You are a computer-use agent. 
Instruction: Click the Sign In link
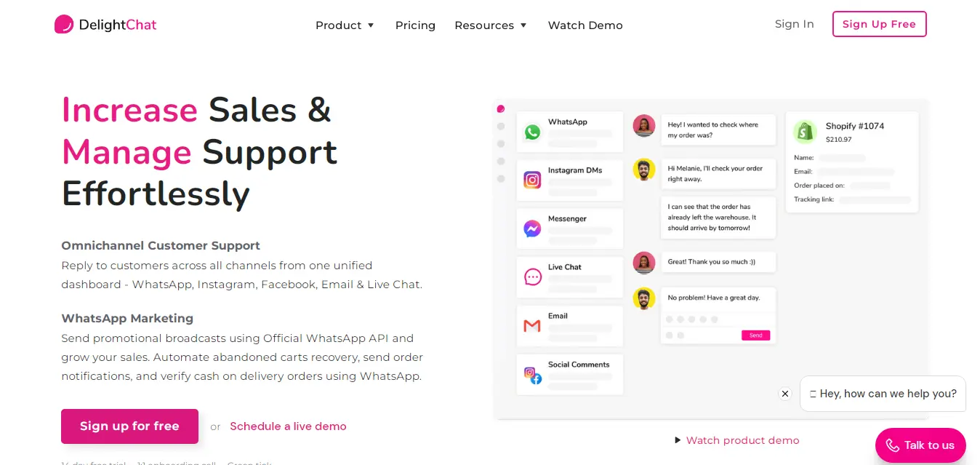794,24
